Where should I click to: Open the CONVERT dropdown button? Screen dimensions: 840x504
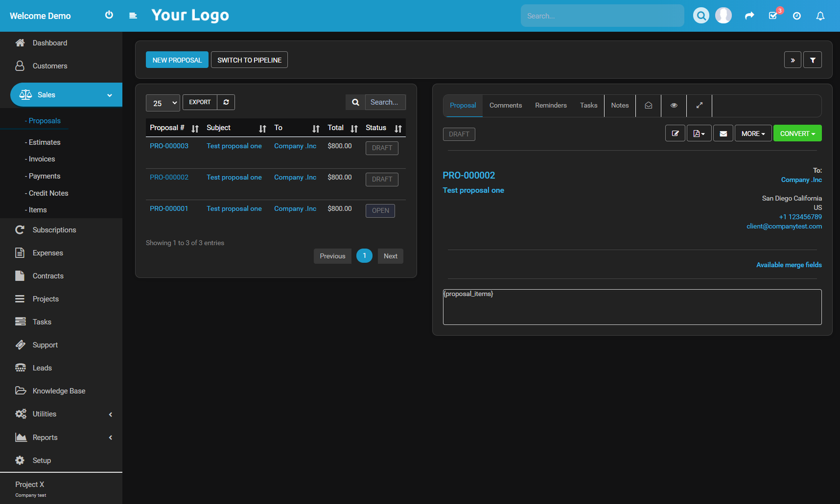tap(797, 133)
